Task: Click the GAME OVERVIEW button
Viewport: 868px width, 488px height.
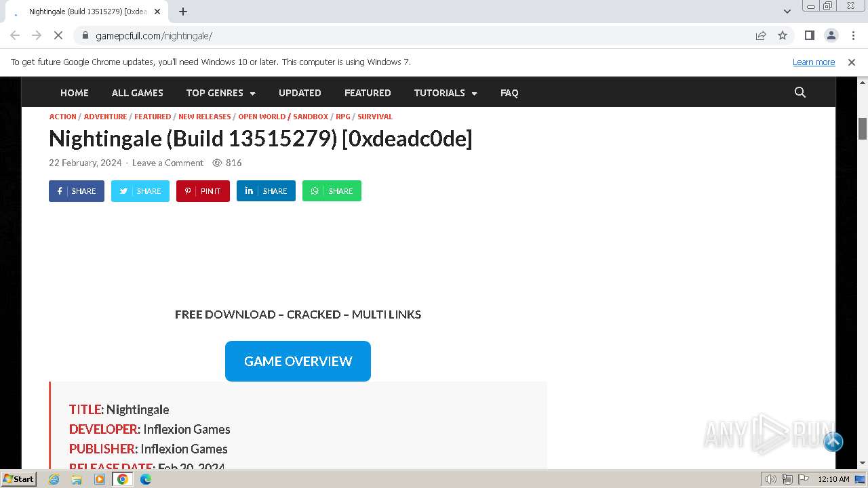Action: point(298,361)
